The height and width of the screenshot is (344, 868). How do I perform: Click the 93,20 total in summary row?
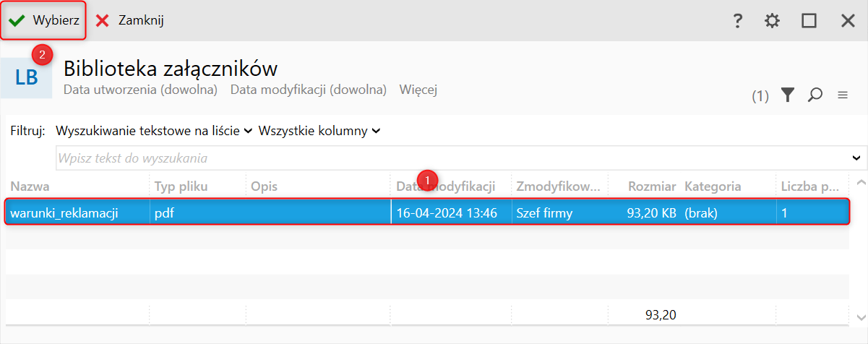[661, 314]
